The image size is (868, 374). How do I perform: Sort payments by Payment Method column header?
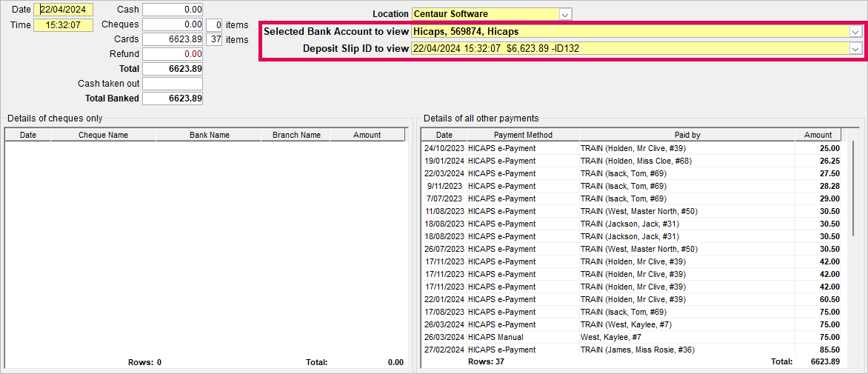(x=523, y=135)
